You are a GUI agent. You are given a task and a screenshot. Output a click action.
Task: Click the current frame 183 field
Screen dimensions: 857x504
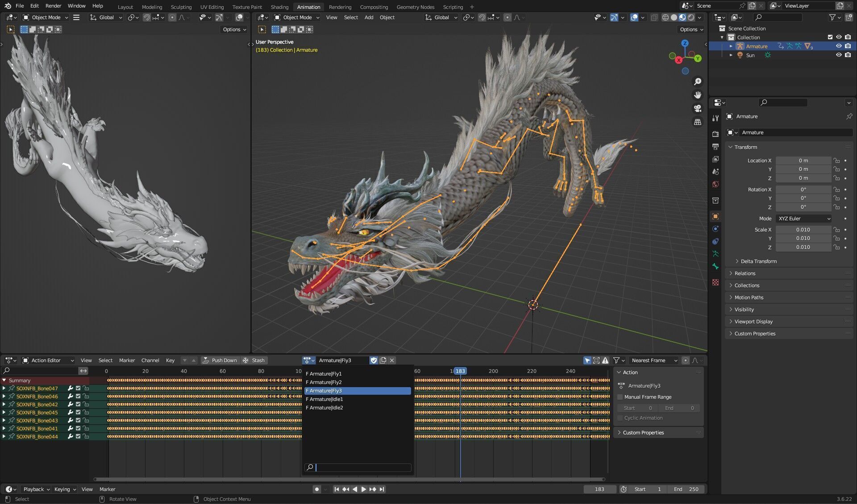[x=599, y=489]
